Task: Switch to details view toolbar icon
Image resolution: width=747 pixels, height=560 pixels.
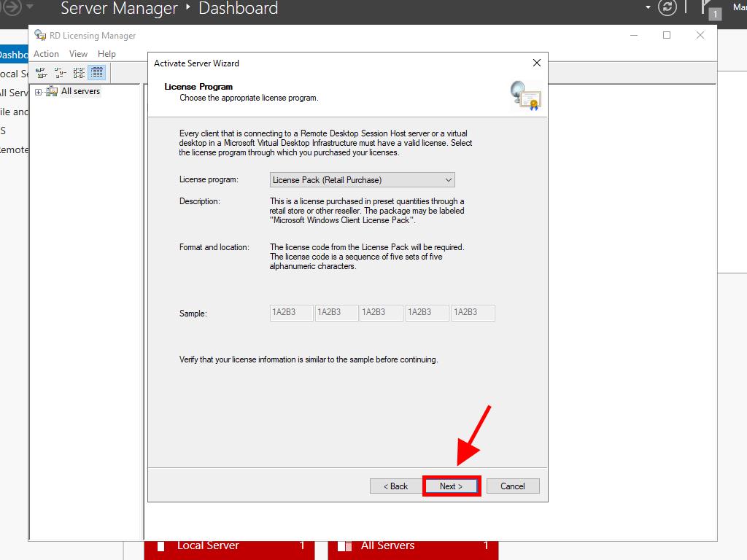Action: 97,73
